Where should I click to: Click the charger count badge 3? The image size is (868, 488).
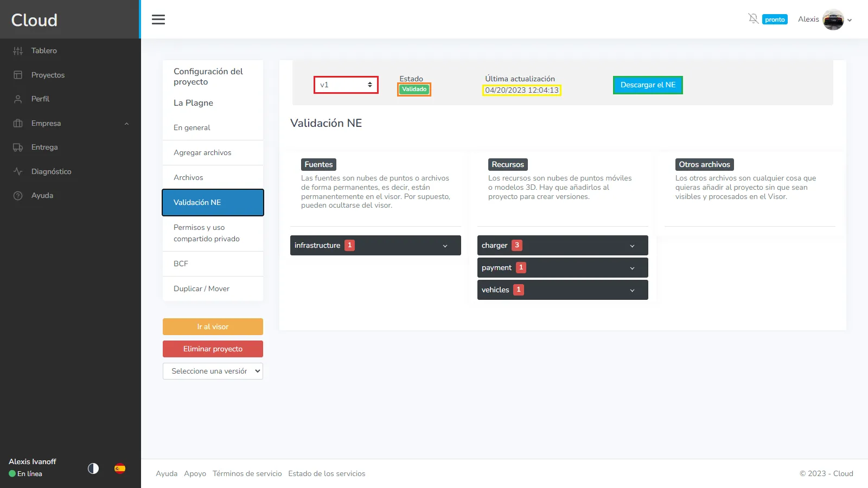coord(517,245)
